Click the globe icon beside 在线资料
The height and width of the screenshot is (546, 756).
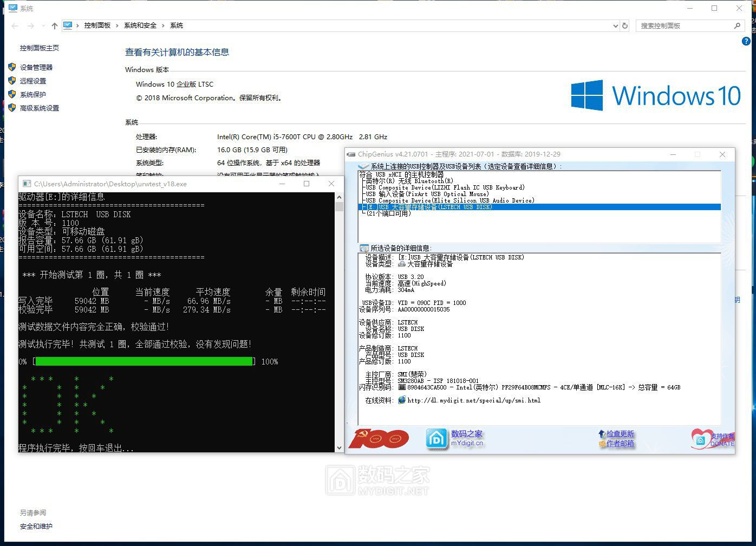402,400
